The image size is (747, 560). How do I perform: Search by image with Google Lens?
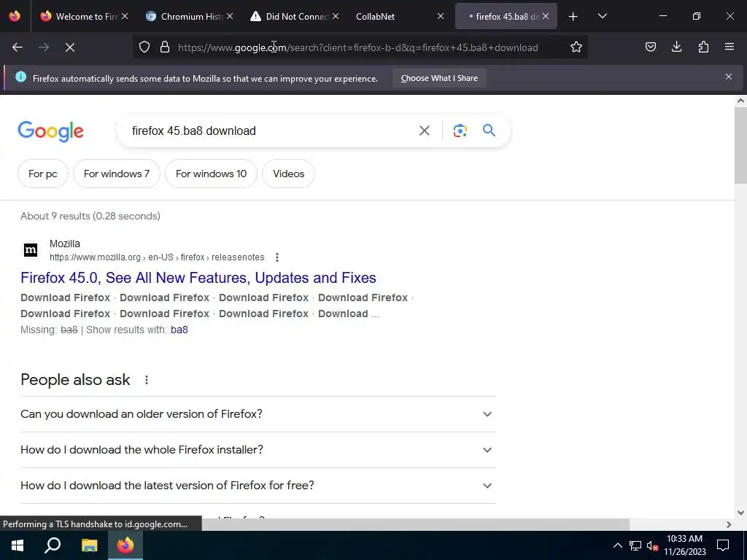click(x=460, y=131)
